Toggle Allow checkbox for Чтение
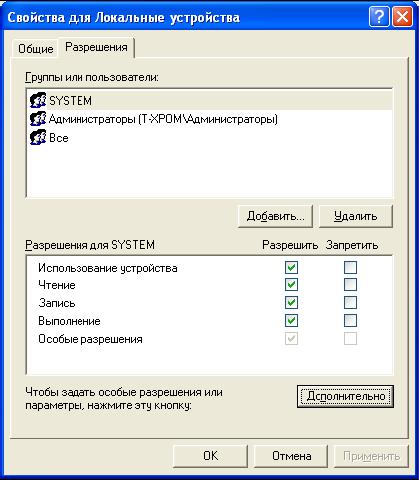This screenshot has height=480, width=419. click(291, 285)
